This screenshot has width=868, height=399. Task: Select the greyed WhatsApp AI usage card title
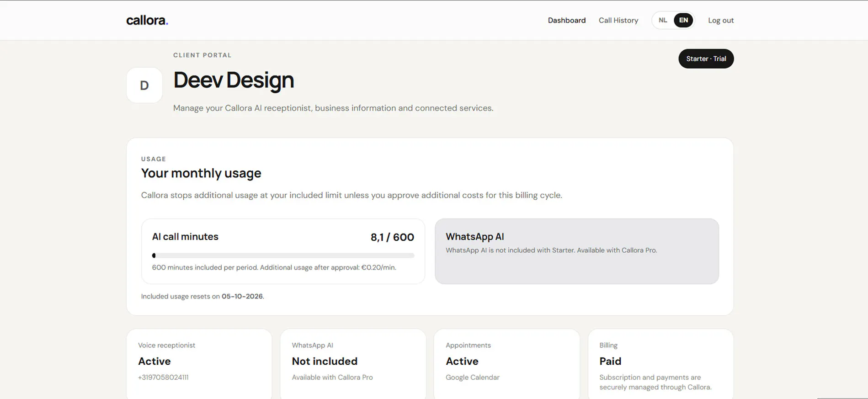(475, 237)
